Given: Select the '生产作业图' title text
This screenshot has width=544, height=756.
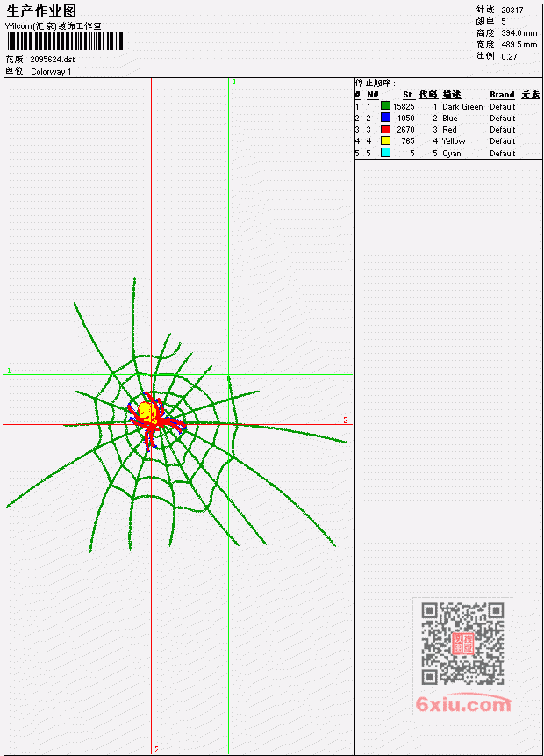Looking at the screenshot, I should tap(41, 11).
